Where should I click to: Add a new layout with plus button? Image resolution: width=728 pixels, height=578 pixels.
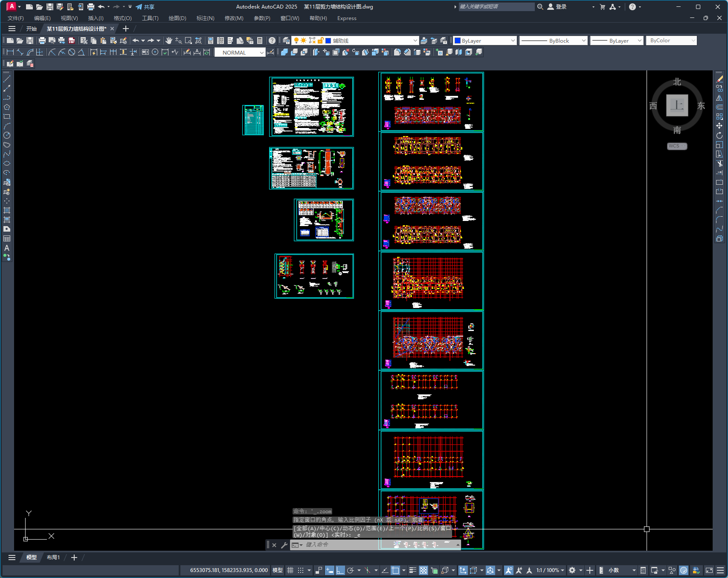tap(74, 558)
